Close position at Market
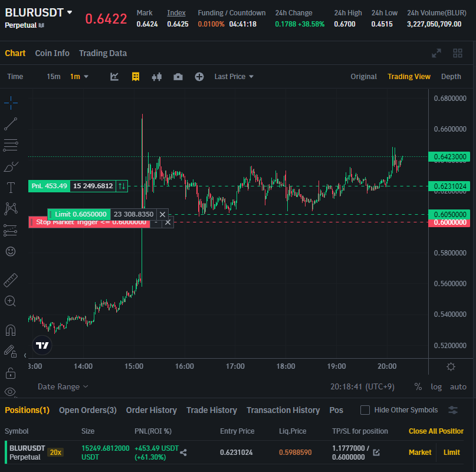The width and height of the screenshot is (476, 472). [x=420, y=453]
